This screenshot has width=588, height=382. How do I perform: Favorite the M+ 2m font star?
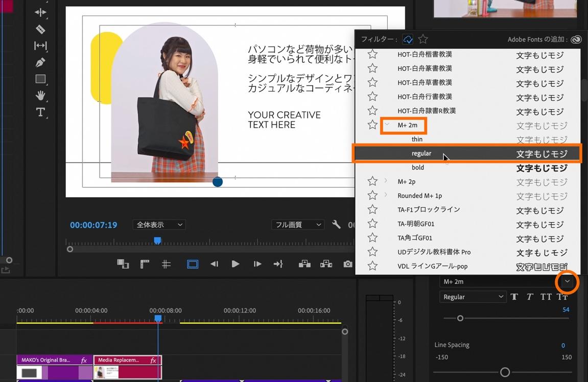point(372,125)
